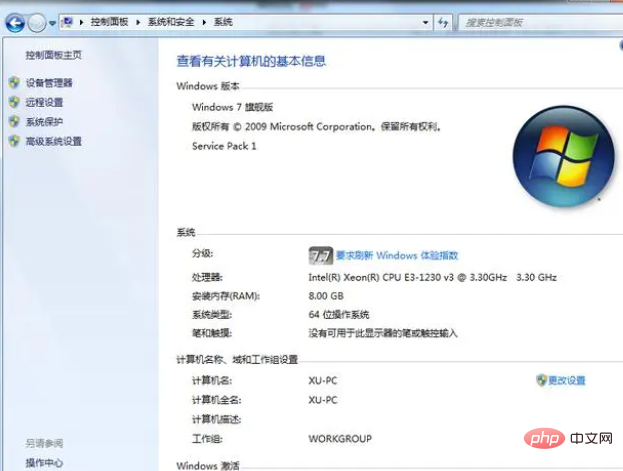Select the 系统 breadcrumb

(x=223, y=22)
